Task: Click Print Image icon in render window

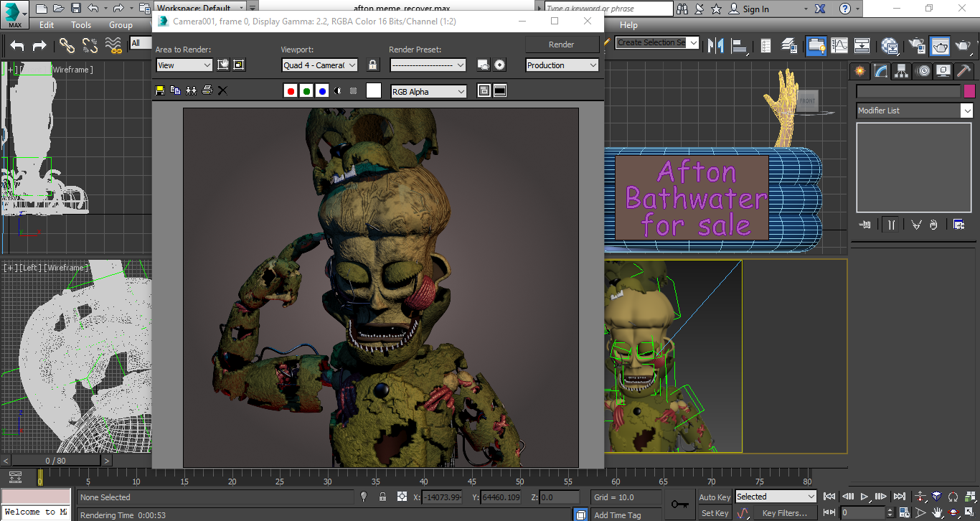Action: (x=207, y=90)
